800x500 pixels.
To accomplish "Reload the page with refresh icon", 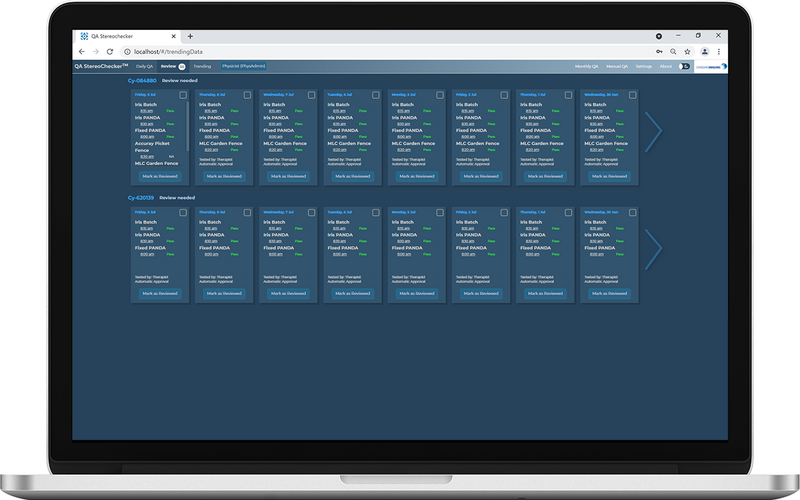I will coord(109,52).
